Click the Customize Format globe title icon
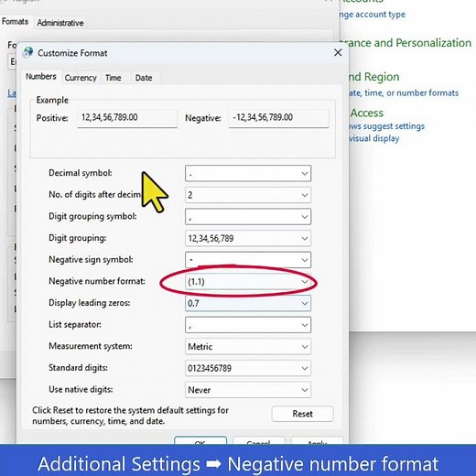 (27, 52)
